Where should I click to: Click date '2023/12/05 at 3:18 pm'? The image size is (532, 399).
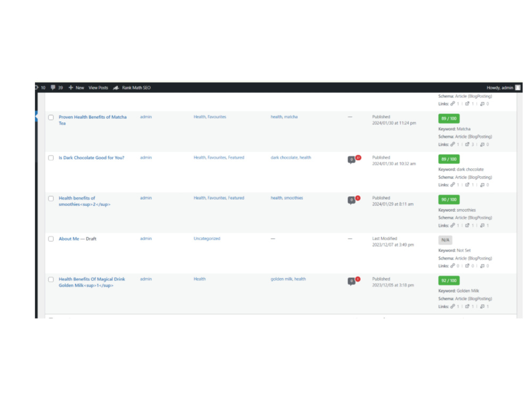393,285
